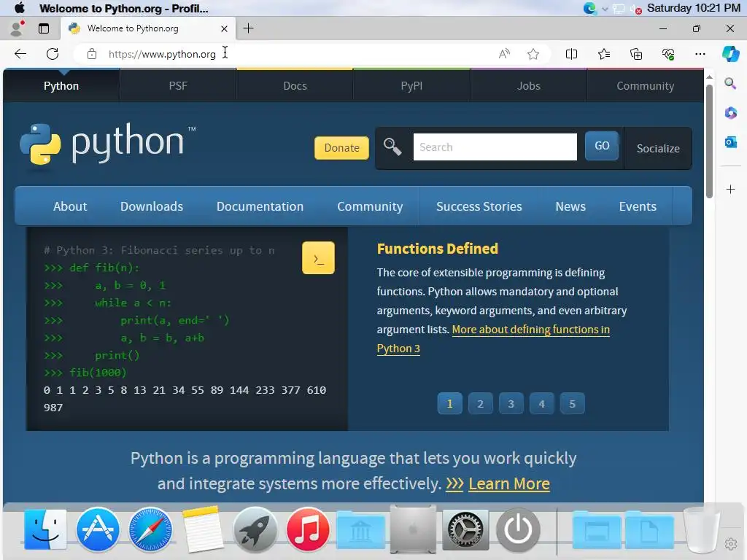
Task: Show slide 5 of the code carousel
Action: (x=572, y=404)
